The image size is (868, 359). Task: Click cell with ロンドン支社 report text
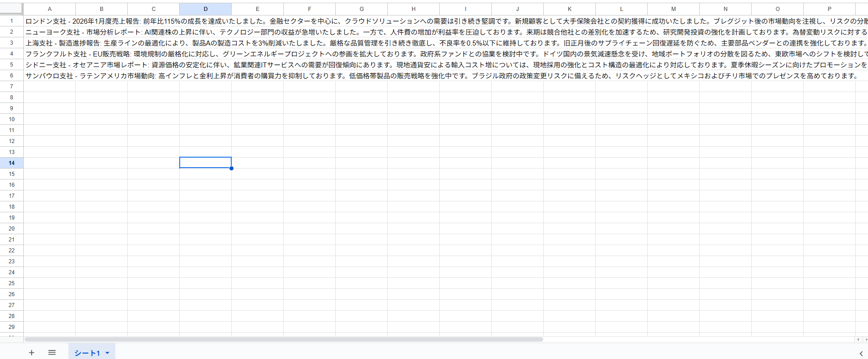pyautogui.click(x=49, y=21)
